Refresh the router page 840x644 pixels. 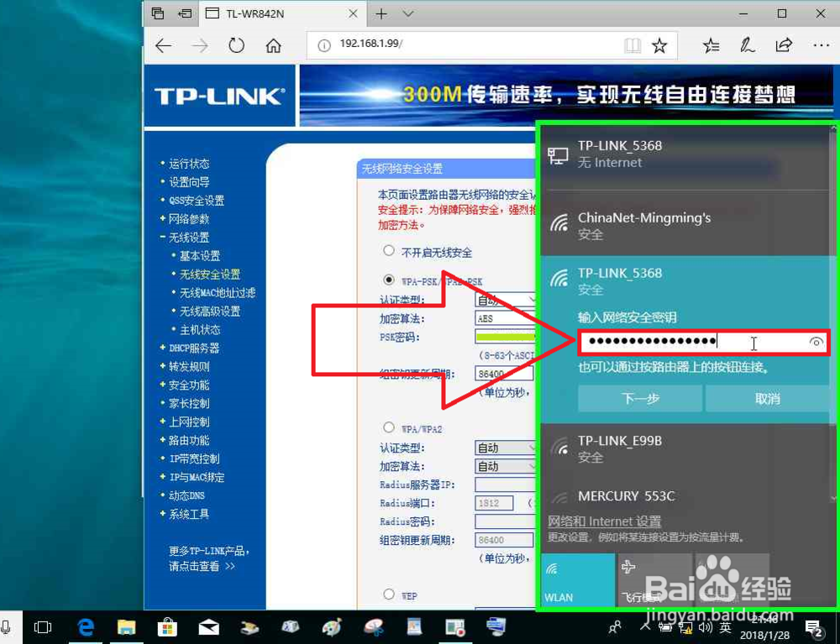click(236, 45)
